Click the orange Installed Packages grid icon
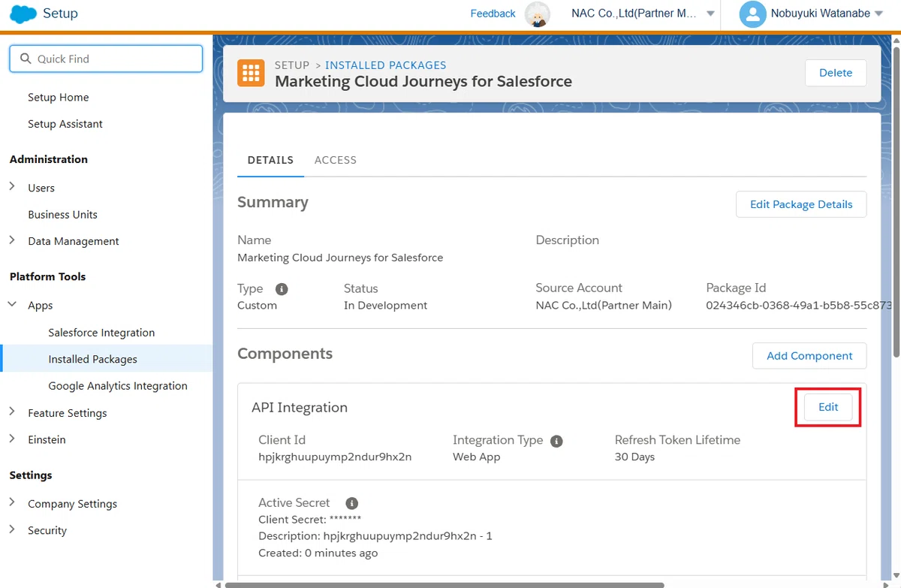The image size is (901, 588). click(x=251, y=73)
